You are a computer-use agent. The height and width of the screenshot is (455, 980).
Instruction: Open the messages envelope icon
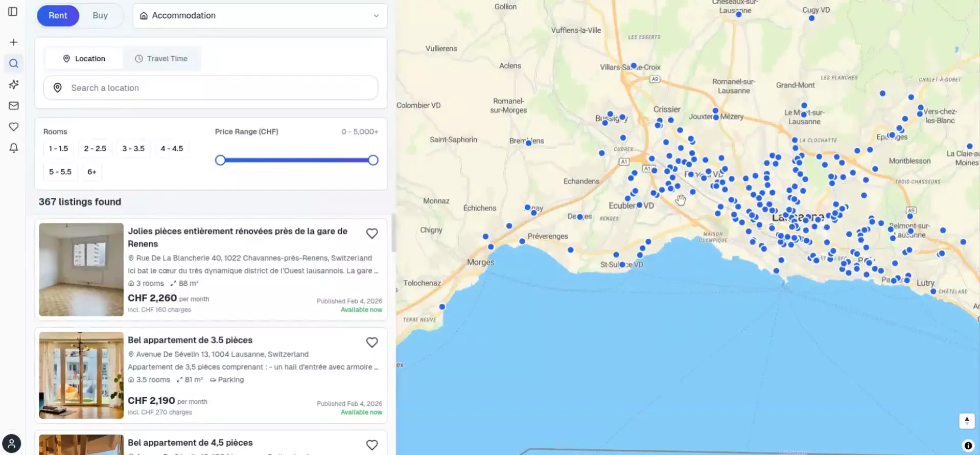(14, 105)
